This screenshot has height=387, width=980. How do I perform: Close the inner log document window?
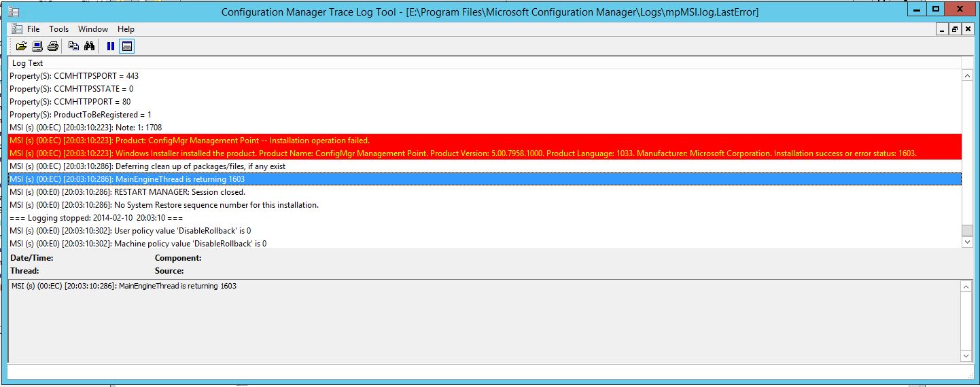coord(966,29)
